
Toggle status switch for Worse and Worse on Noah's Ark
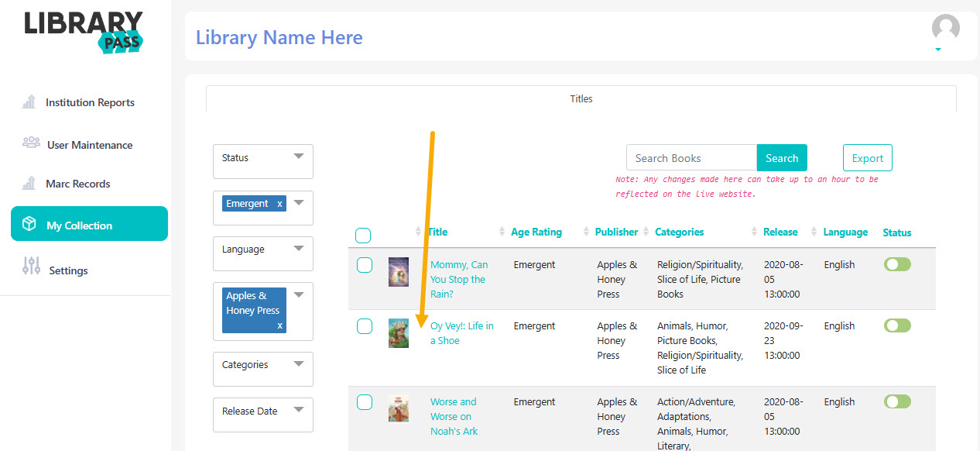coord(897,401)
